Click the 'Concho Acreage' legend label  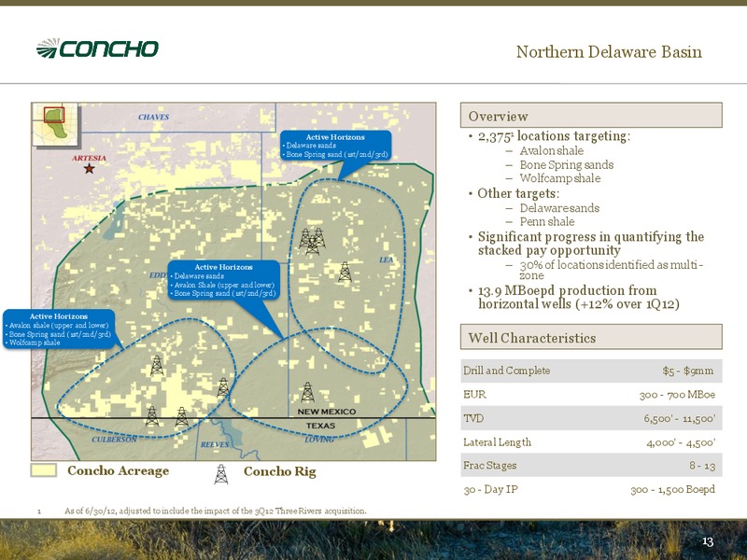tap(119, 470)
